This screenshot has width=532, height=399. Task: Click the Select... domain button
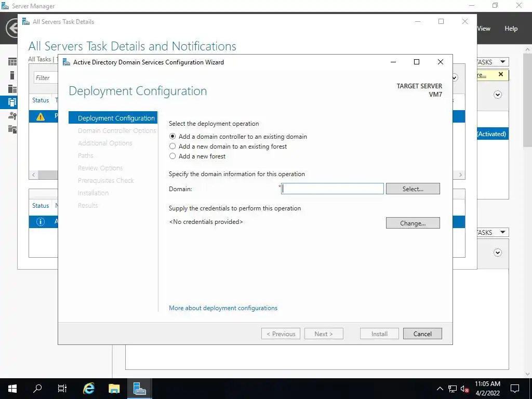[x=413, y=189]
